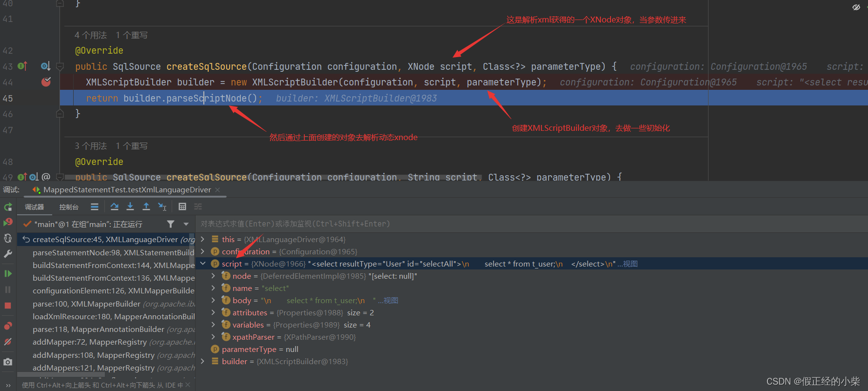Click the Run to Cursor icon
The image size is (868, 391).
click(x=162, y=207)
